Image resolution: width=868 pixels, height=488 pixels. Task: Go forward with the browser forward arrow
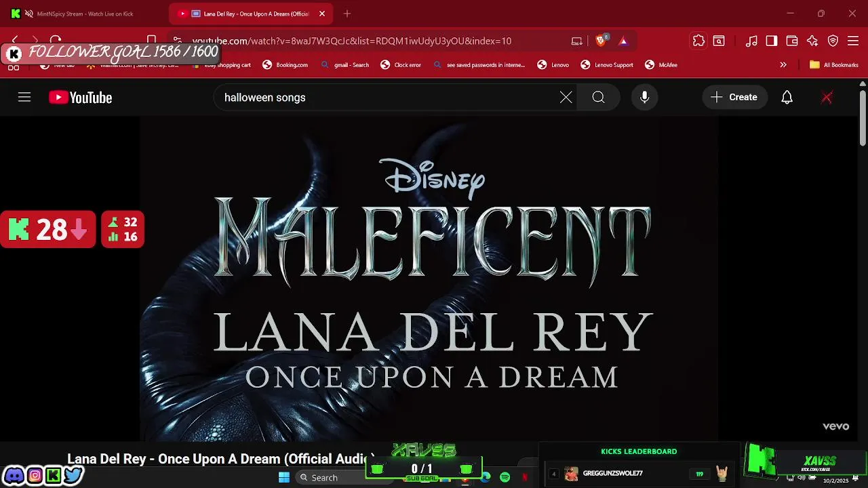click(35, 41)
